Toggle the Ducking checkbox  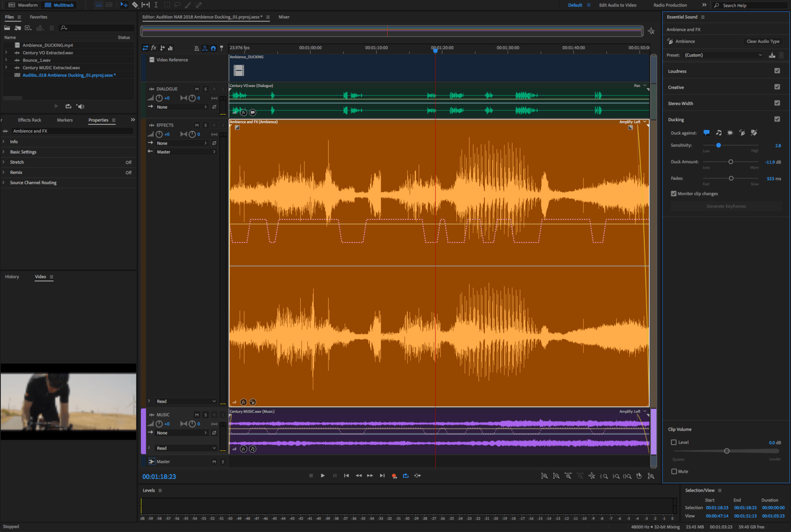coord(777,119)
